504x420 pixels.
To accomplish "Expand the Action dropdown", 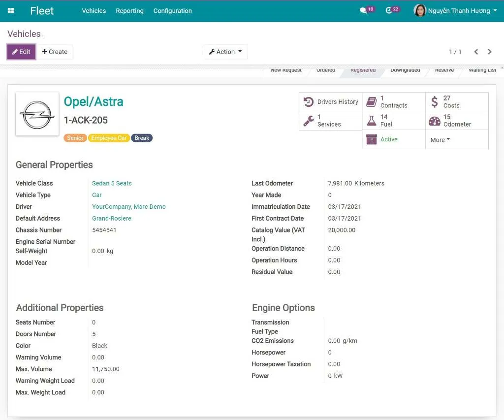I will [x=225, y=52].
